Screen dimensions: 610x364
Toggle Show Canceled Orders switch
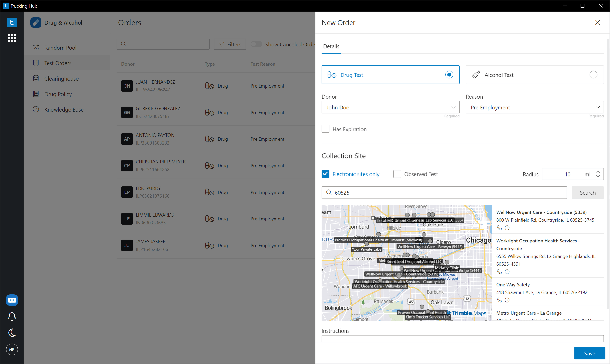click(256, 44)
